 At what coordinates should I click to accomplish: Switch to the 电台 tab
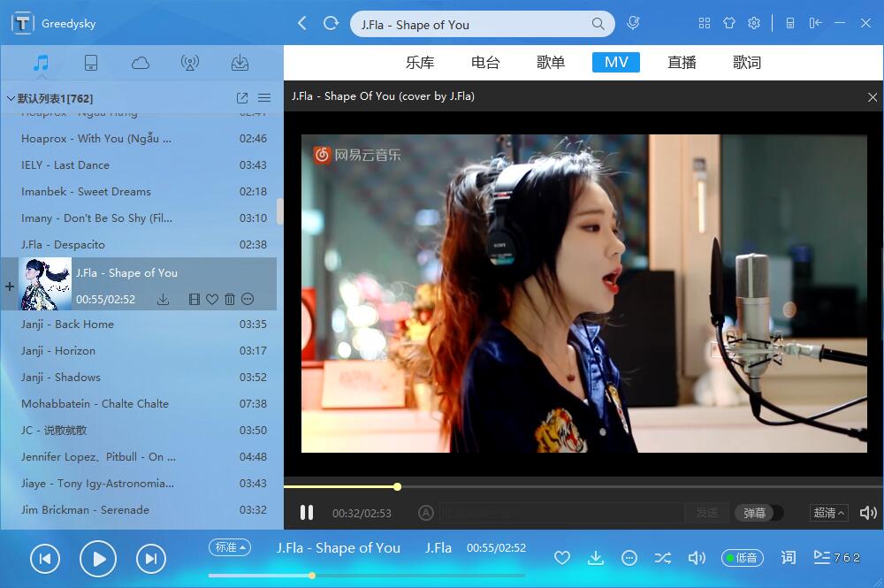[x=485, y=63]
